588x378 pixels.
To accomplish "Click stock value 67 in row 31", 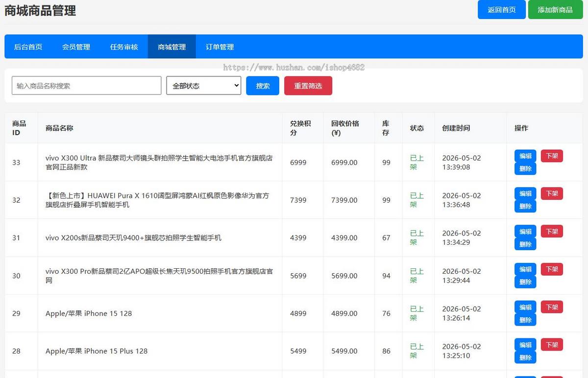I will point(386,238).
